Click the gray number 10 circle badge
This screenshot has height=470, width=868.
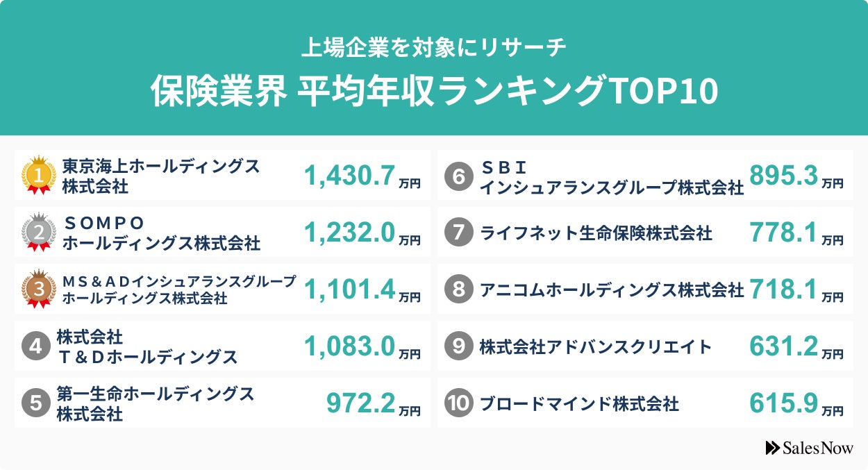point(458,403)
